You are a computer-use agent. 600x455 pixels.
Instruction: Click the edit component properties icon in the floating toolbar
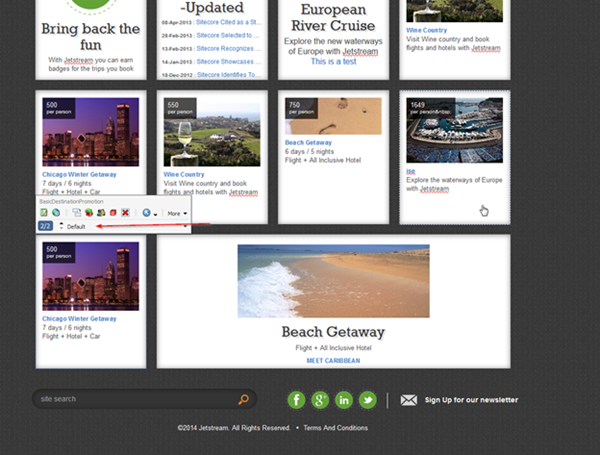click(x=44, y=212)
